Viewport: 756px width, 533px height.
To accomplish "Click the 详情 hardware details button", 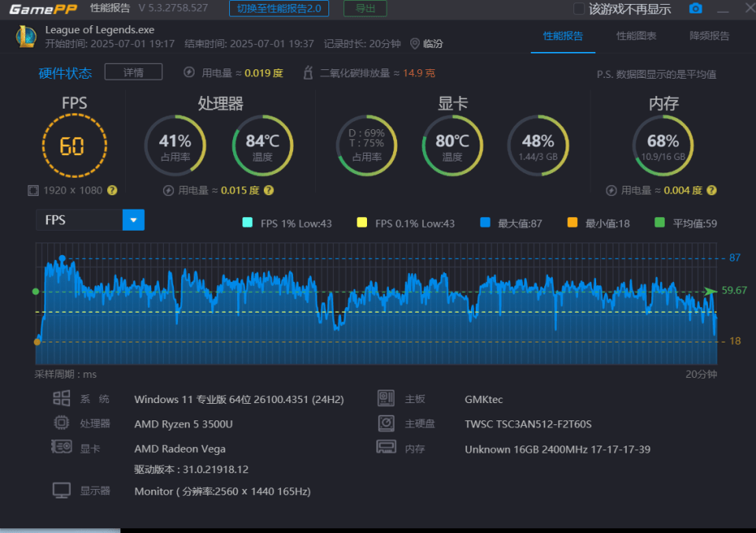I will tap(133, 72).
